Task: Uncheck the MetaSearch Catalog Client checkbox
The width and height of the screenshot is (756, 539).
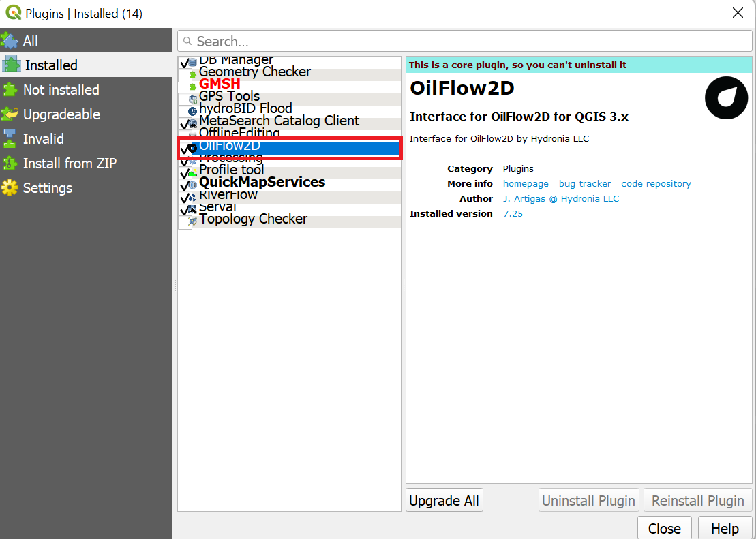Action: [184, 124]
